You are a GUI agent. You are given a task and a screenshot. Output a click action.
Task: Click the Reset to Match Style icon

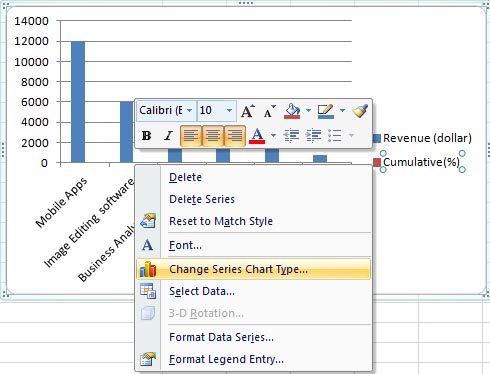148,221
